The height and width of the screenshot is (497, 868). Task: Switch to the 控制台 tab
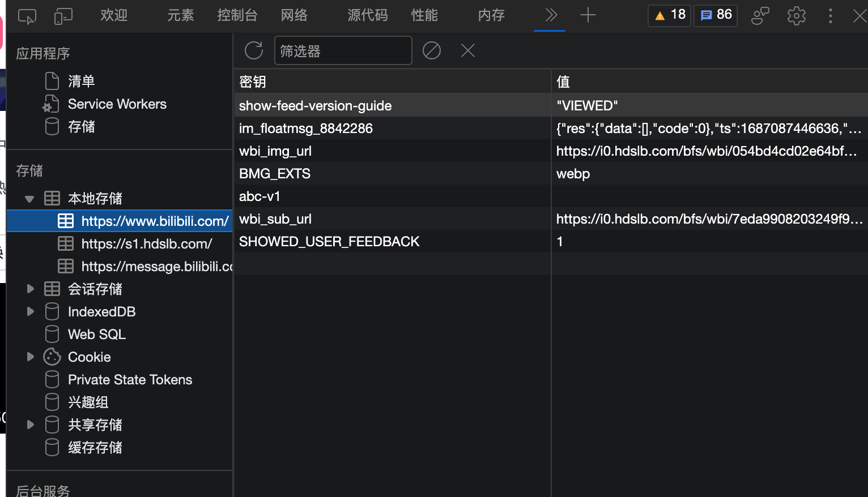237,15
